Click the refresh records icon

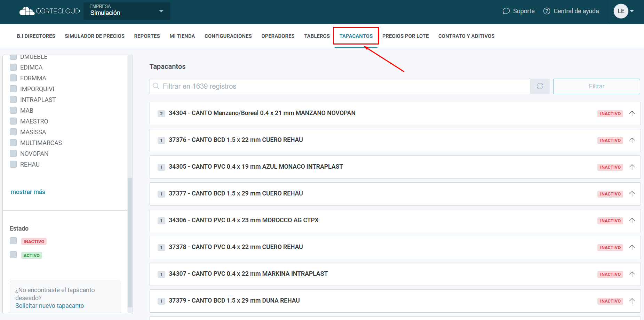(540, 86)
